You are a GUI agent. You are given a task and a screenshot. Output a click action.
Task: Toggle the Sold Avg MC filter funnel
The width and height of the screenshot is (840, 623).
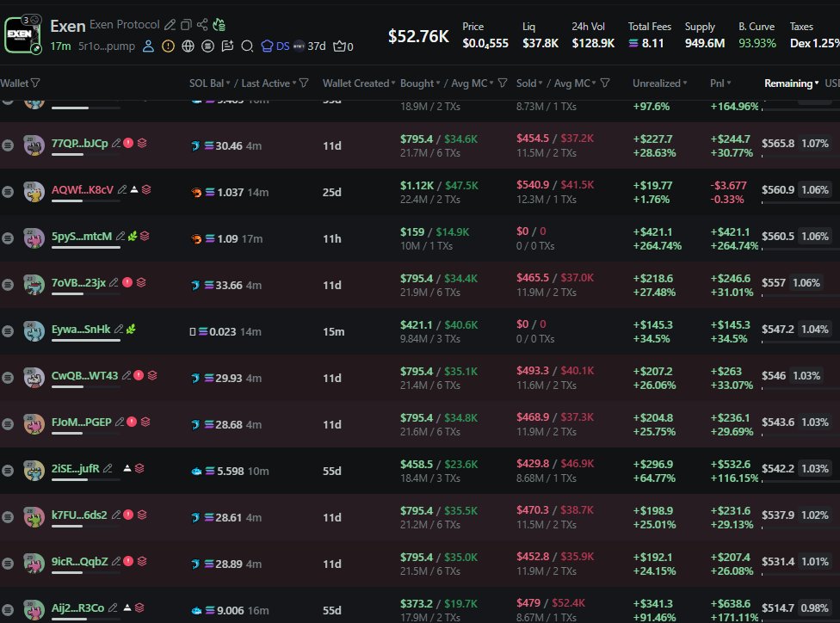[605, 83]
